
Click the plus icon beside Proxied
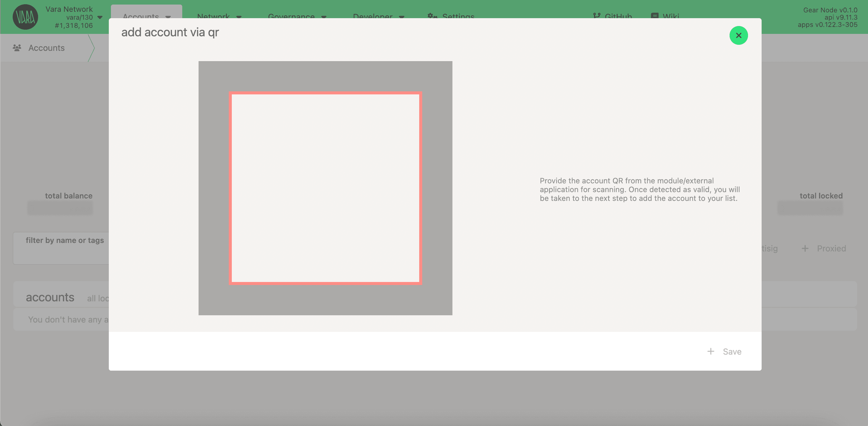pyautogui.click(x=805, y=249)
